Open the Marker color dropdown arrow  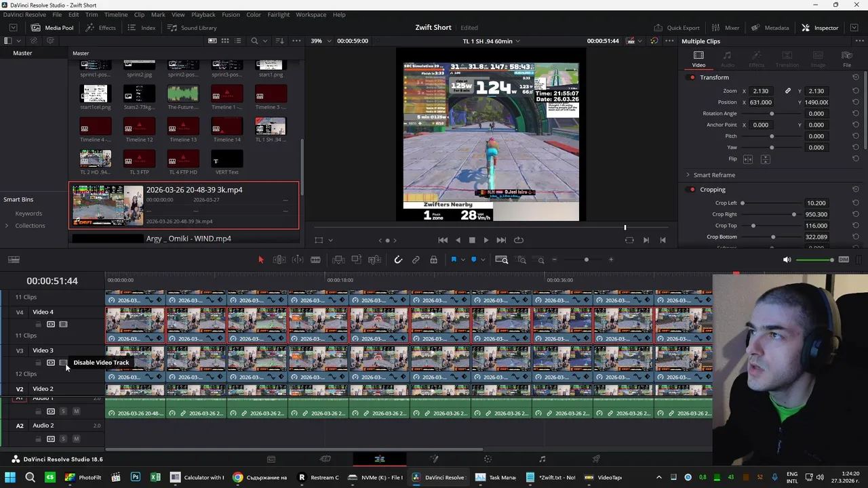[x=482, y=260]
